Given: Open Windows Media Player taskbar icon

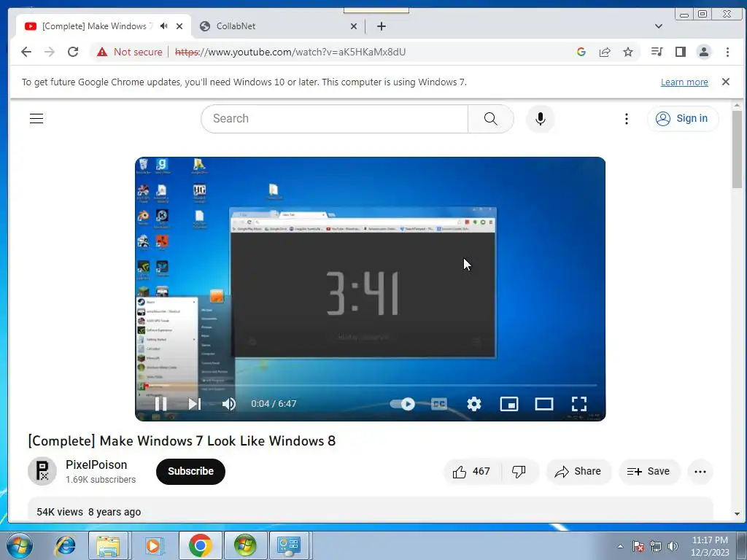Looking at the screenshot, I should [x=153, y=545].
